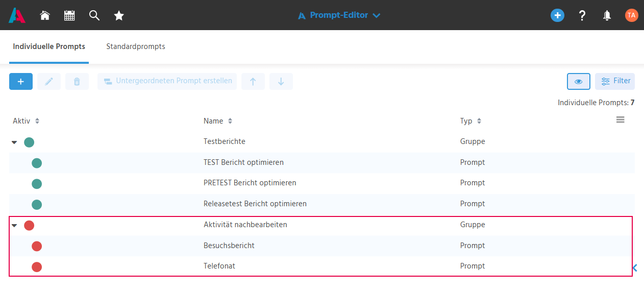The image size is (644, 292).
Task: Open the column menu hamburger icon
Action: (621, 120)
